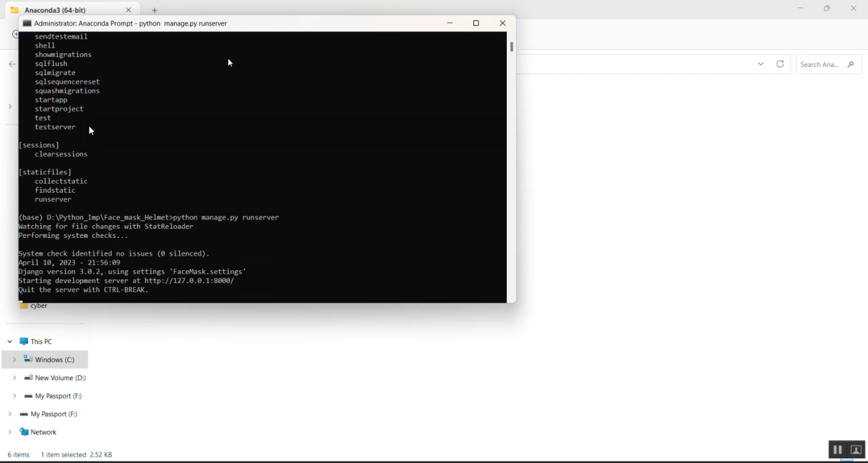This screenshot has width=868, height=463.
Task: Expand My Passport (F:) nested under This PC
Action: 14,396
